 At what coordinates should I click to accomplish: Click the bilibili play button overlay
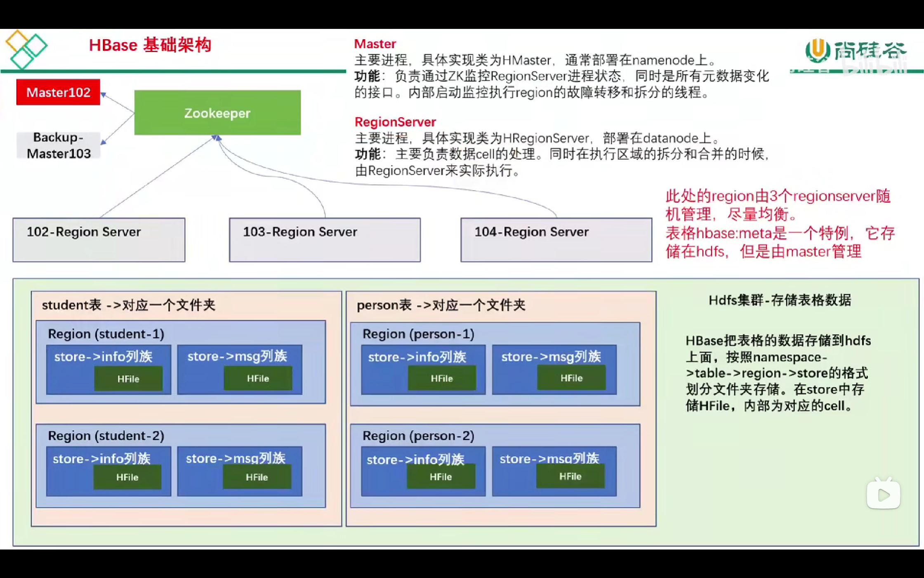point(883,493)
